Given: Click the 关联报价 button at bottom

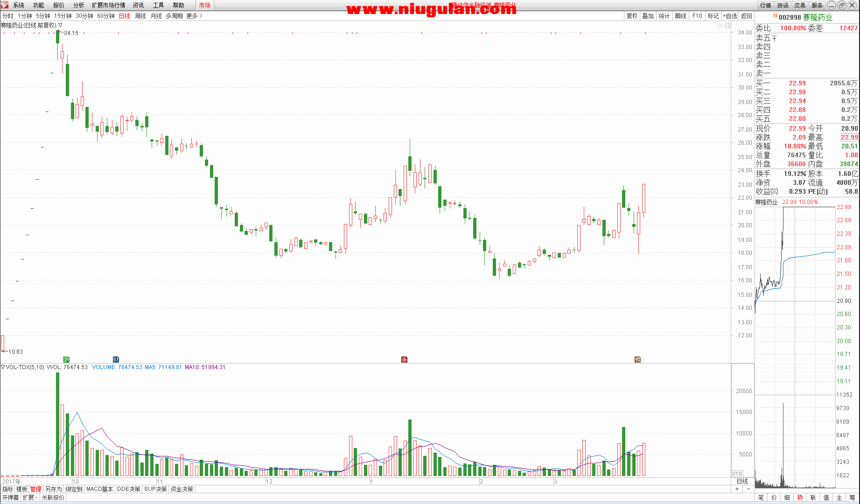Looking at the screenshot, I should pyautogui.click(x=53, y=498).
